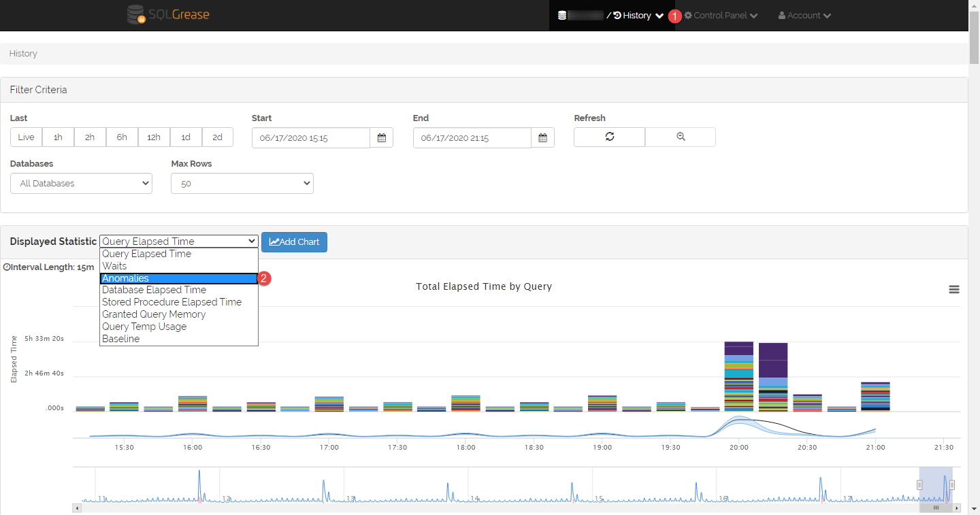Screen dimensions: 980x515
Task: Choose the Anomalies option
Action: pos(179,278)
